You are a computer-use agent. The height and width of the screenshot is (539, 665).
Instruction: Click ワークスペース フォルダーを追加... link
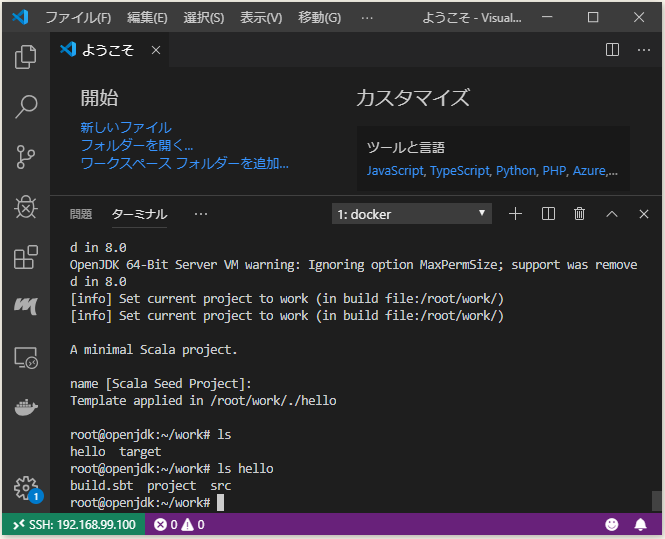pyautogui.click(x=184, y=163)
